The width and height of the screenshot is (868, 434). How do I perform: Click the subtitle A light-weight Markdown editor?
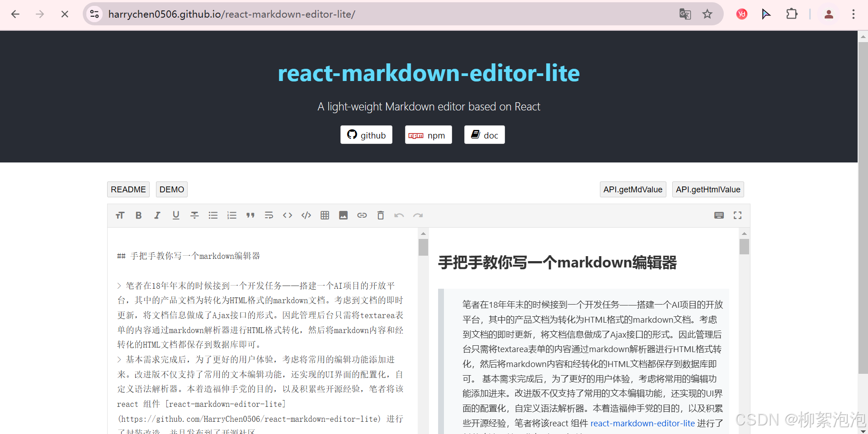(x=429, y=107)
